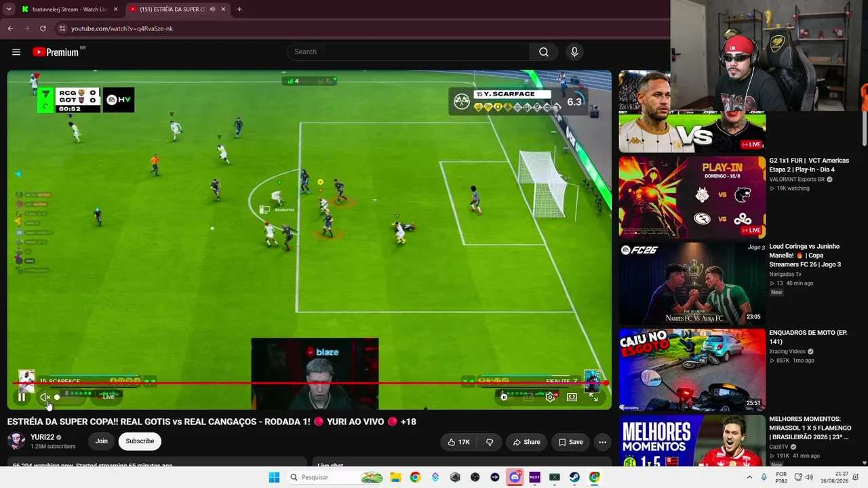Expand the browser tab search dropdown
Image resolution: width=868 pixels, height=488 pixels.
click(9, 9)
